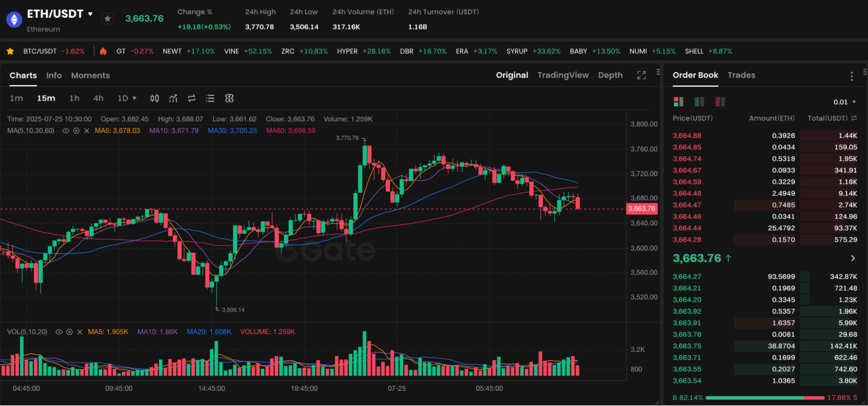Image resolution: width=868 pixels, height=406 pixels.
Task: Remove the MA(5,10,30,60) indicator
Action: (86, 131)
